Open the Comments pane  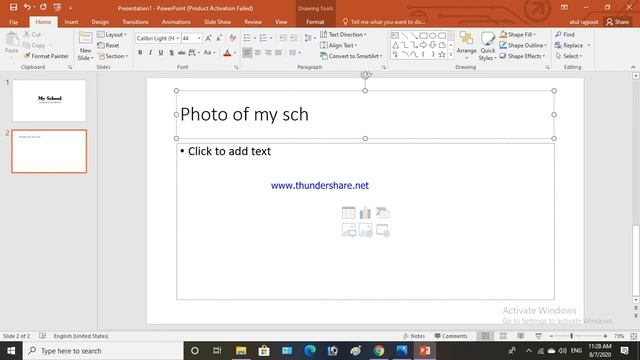pyautogui.click(x=451, y=336)
